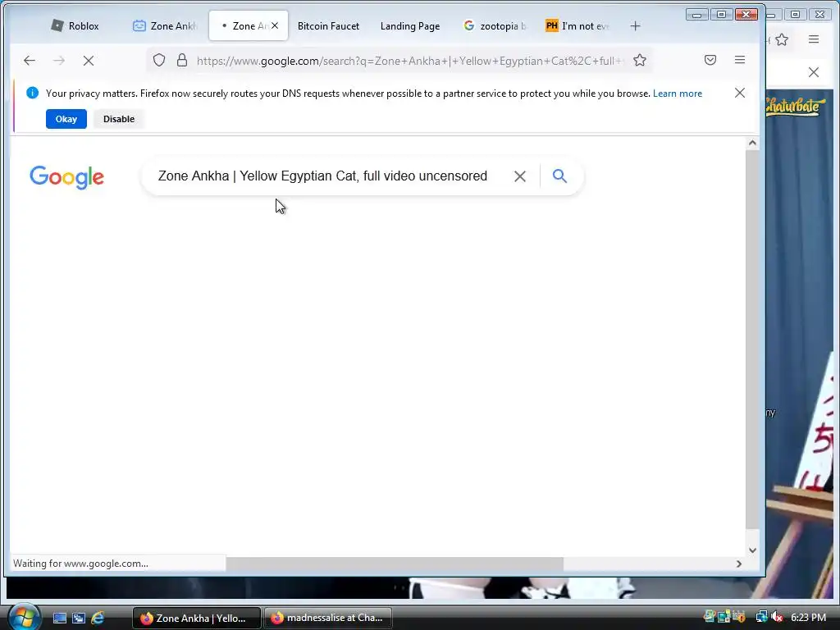Click the X in background window

tap(814, 72)
